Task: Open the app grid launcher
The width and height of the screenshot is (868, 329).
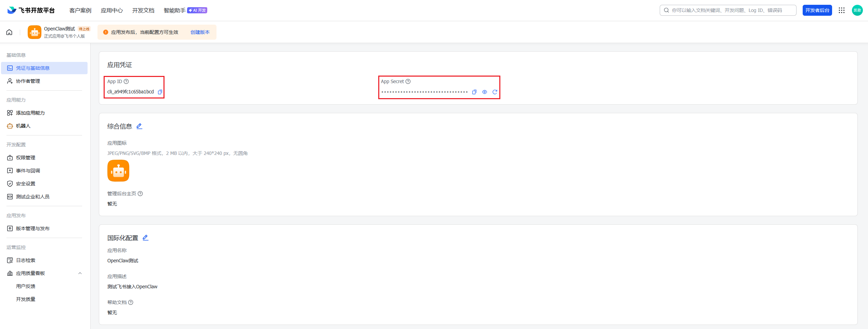Action: [841, 10]
